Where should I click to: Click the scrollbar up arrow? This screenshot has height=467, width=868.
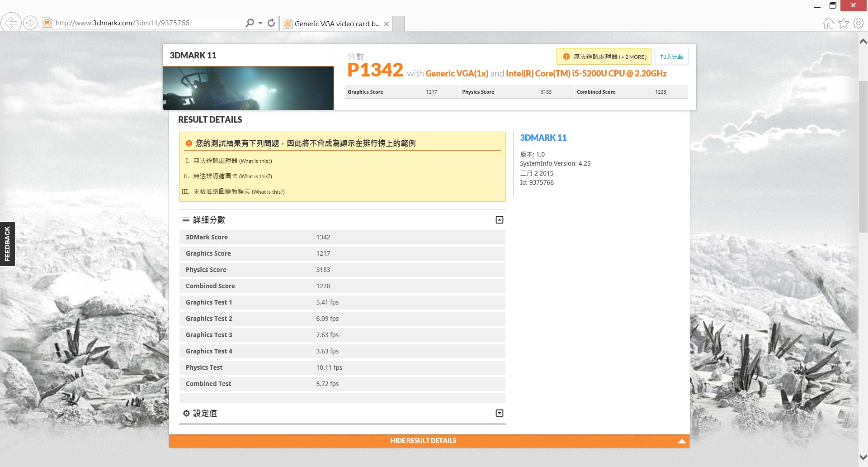[863, 42]
